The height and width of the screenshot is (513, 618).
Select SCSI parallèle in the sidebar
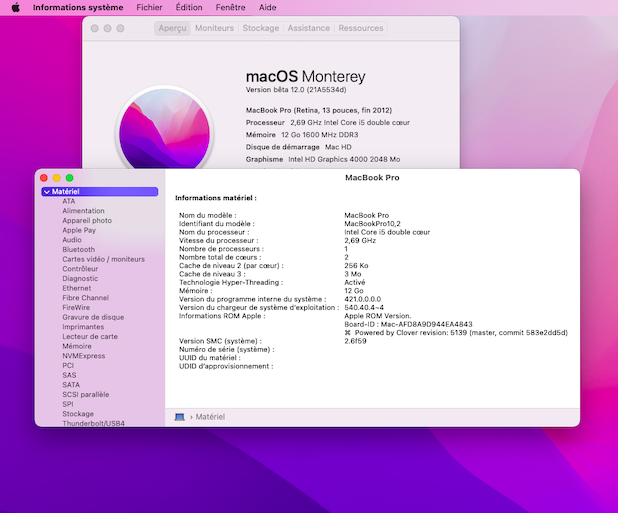tap(86, 394)
